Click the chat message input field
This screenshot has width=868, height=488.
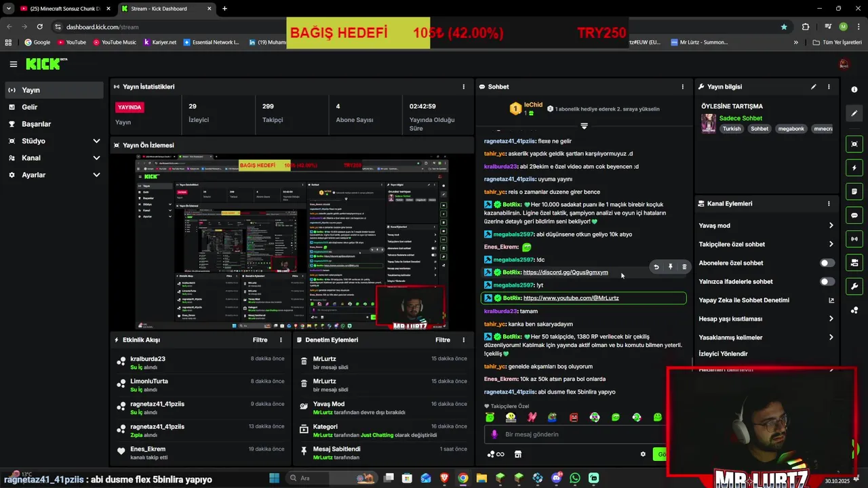click(576, 434)
